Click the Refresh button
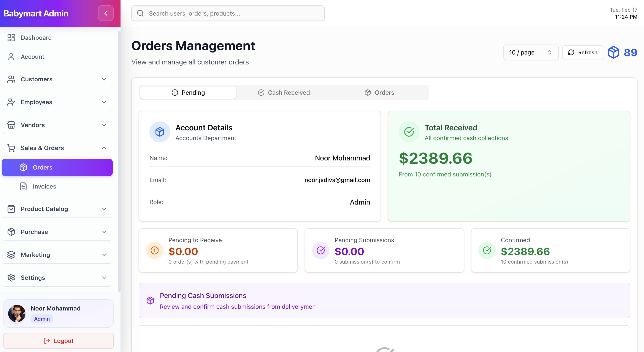This screenshot has width=644, height=352. click(582, 52)
